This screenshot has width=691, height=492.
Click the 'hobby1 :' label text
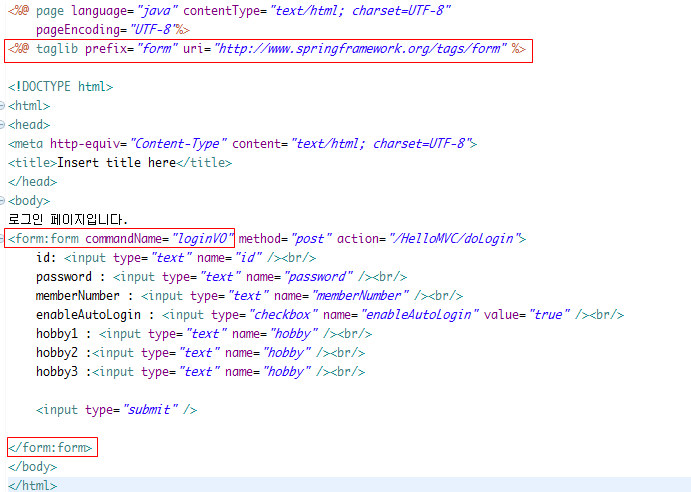click(64, 334)
